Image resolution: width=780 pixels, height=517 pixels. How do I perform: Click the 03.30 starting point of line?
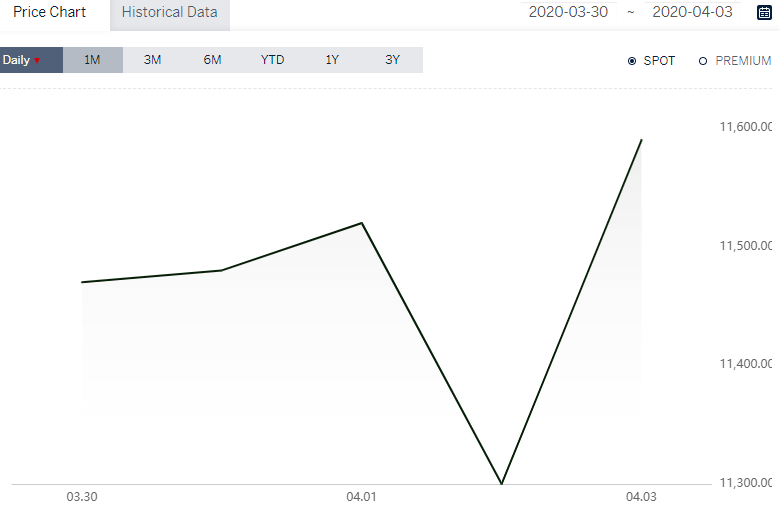[82, 282]
